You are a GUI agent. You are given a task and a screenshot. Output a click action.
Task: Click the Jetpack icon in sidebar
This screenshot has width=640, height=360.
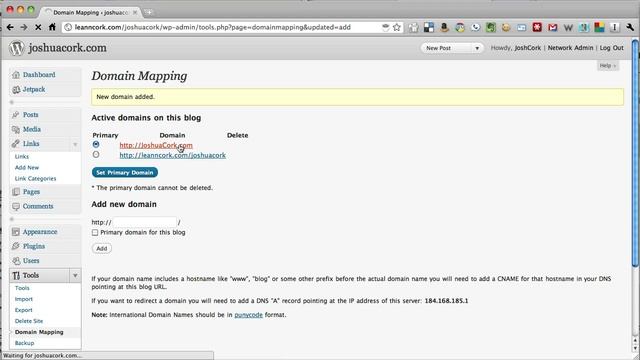pos(16,89)
